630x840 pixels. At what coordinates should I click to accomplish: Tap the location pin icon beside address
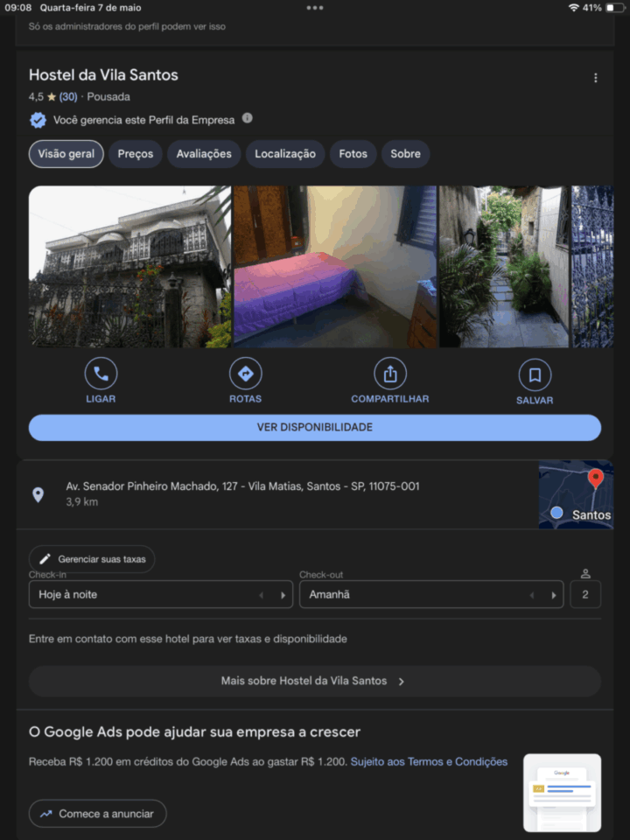coord(38,494)
